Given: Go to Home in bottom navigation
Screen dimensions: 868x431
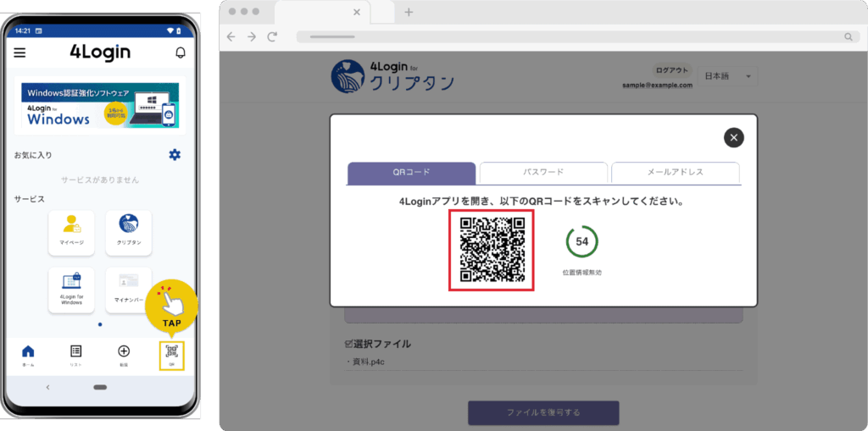Looking at the screenshot, I should tap(28, 355).
